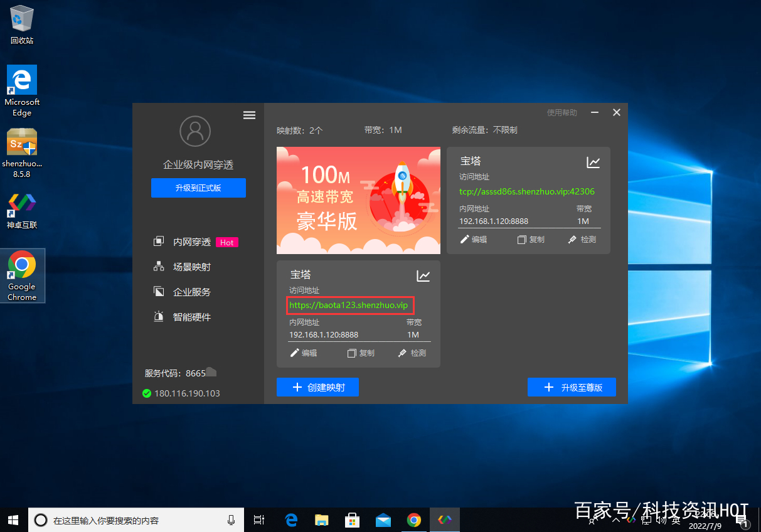Click the 创建映射 button
Viewport: 761px width, 532px height.
(x=317, y=387)
